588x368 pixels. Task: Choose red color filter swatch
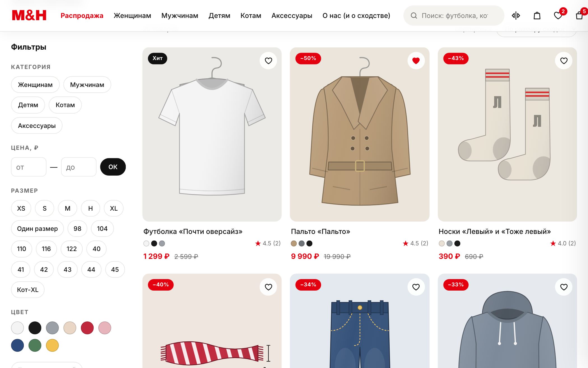[87, 328]
